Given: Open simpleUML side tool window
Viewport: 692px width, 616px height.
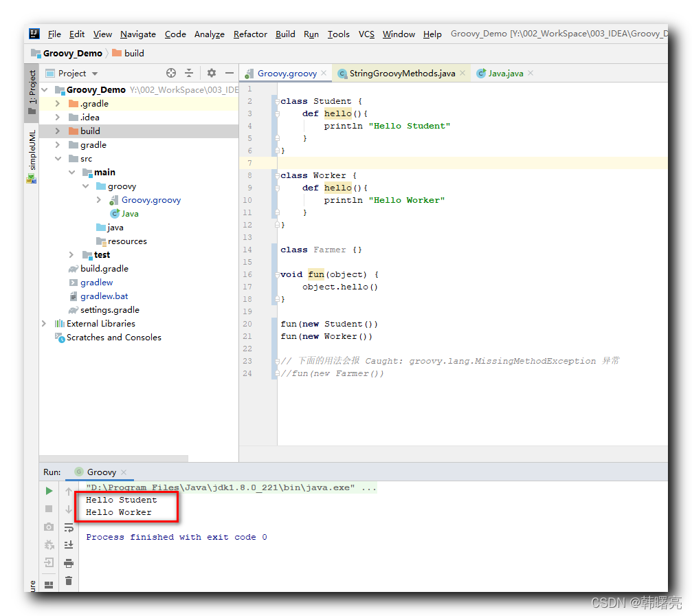Looking at the screenshot, I should 32,156.
